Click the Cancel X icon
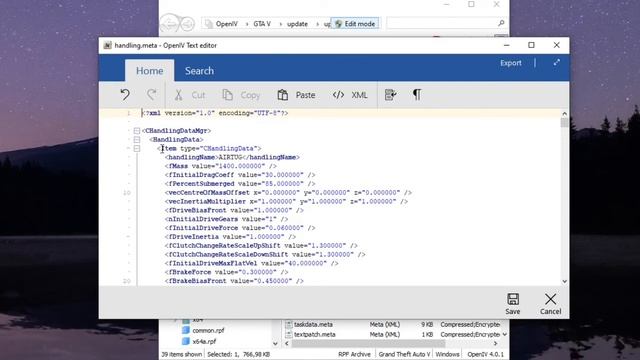This screenshot has width=640, height=360. click(x=550, y=299)
